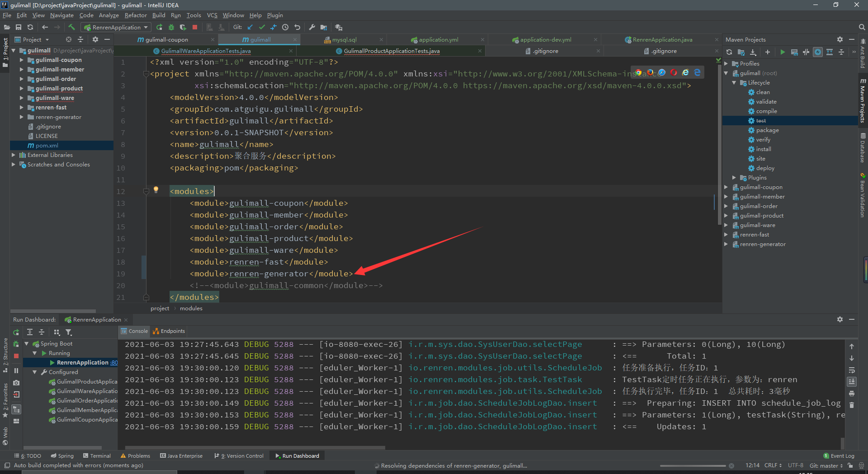Image resolution: width=868 pixels, height=474 pixels.
Task: Open RenrenApplication run configuration dropdown
Action: pyautogui.click(x=116, y=27)
